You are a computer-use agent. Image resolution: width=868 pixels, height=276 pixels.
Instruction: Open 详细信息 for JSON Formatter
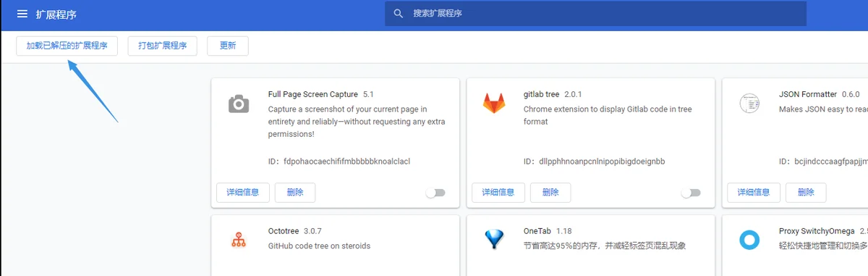(754, 192)
